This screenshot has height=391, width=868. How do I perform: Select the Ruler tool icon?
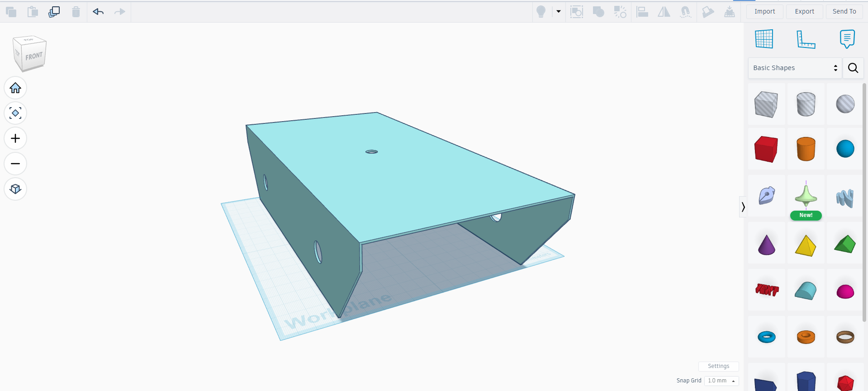click(806, 39)
